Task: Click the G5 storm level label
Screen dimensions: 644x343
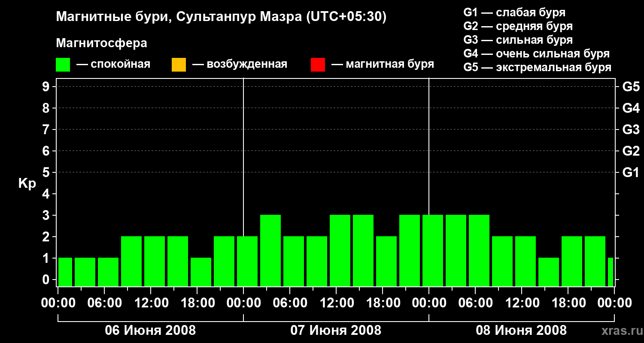Action: (631, 87)
